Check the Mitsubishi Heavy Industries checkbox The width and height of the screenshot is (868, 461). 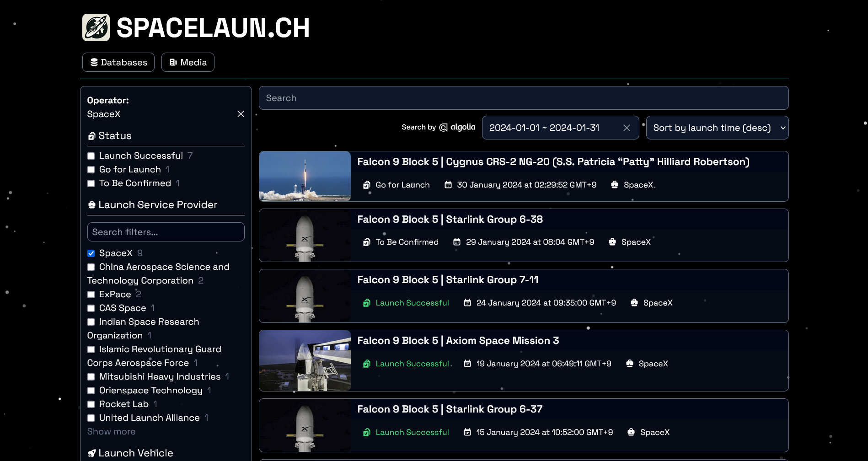[x=91, y=377]
